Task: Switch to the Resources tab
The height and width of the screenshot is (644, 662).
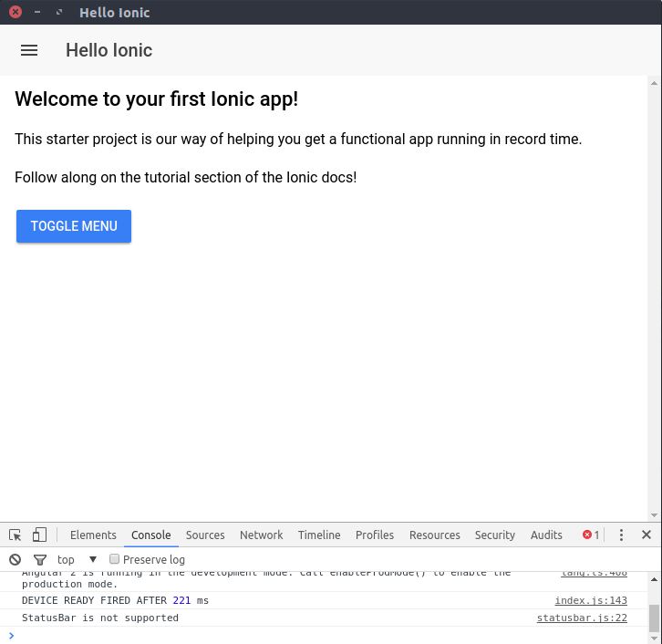Action: pos(434,535)
